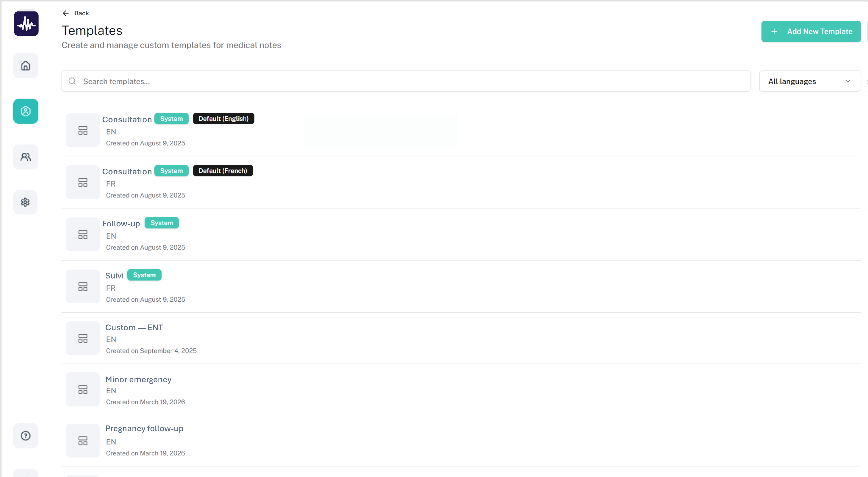Click the Suivi template layout icon
The width and height of the screenshot is (868, 477).
point(83,287)
